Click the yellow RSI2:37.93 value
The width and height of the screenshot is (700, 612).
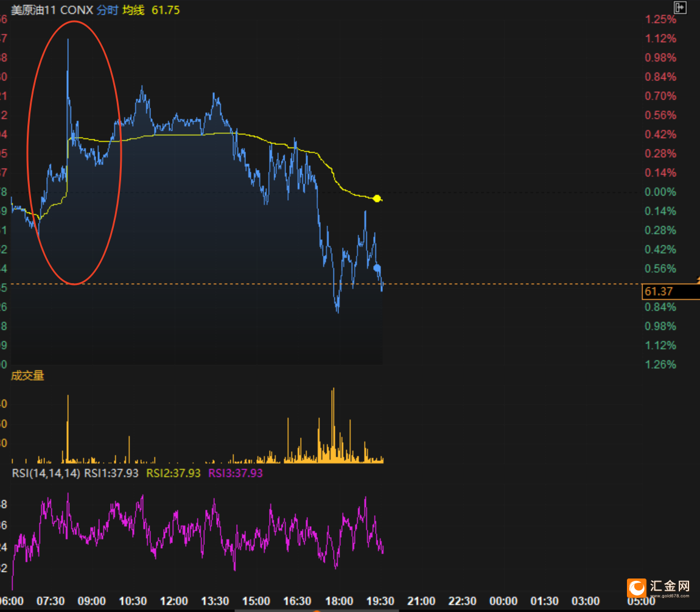173,473
